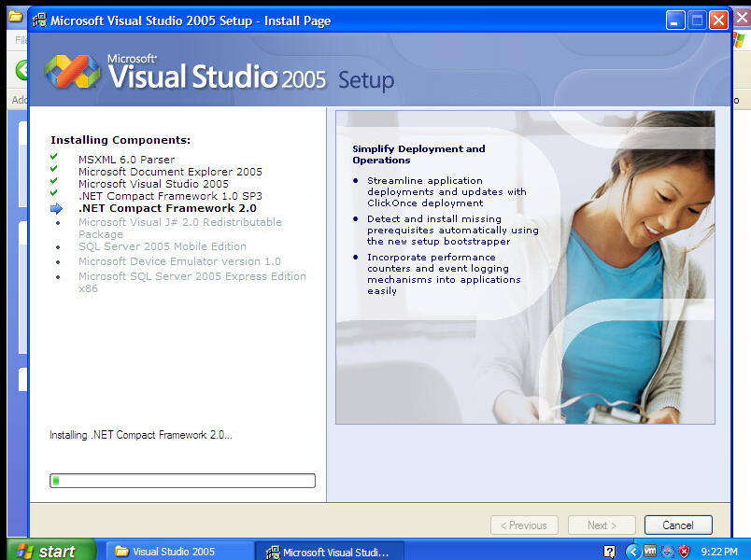This screenshot has height=560, width=751.
Task: Click checkmark next to Microsoft Visual Studio 2005
Action: (53, 180)
